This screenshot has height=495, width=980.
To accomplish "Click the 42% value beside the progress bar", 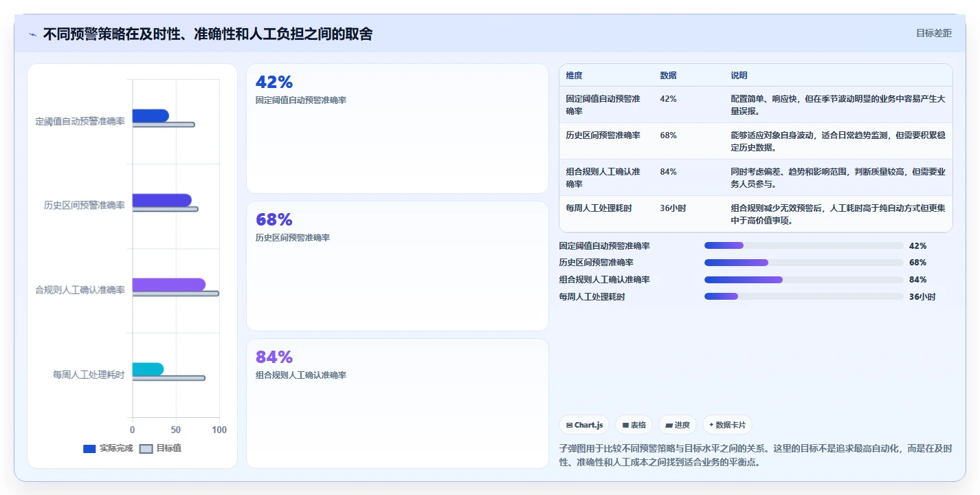I will pyautogui.click(x=917, y=245).
